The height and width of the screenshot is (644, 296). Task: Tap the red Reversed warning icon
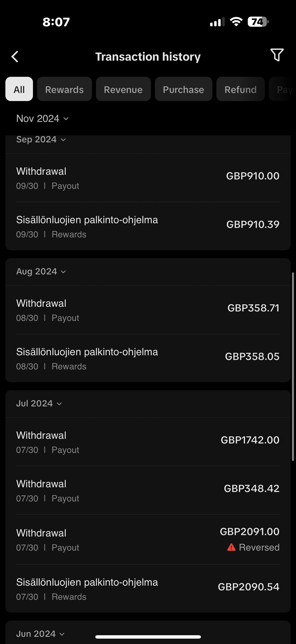(x=231, y=547)
